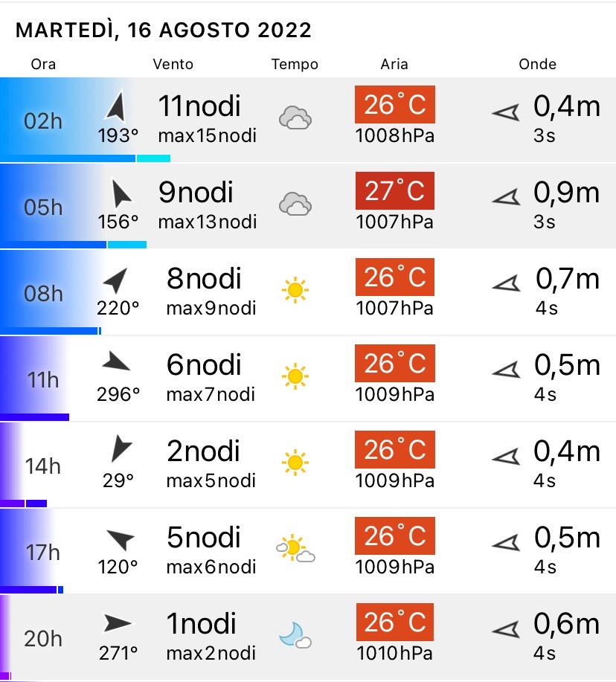
Task: Click the cloudy weather icon at 05h
Action: (295, 204)
